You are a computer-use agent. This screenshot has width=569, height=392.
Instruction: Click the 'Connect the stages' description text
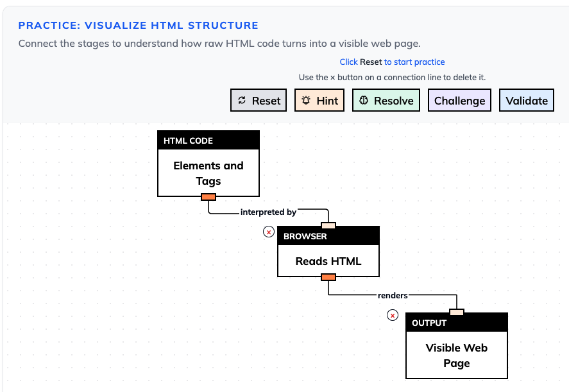pos(219,44)
